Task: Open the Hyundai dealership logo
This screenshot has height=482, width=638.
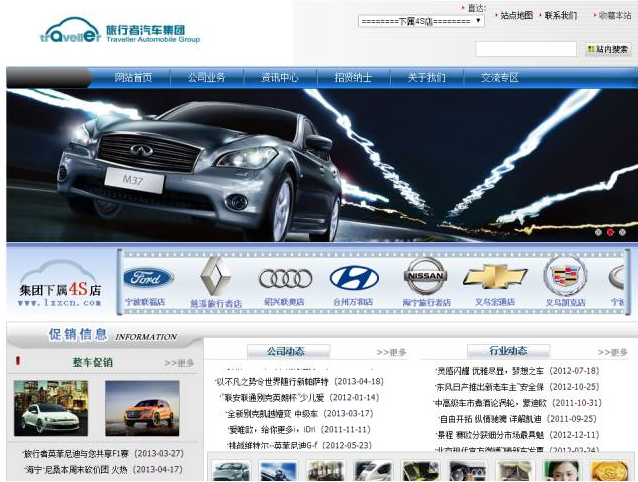Action: pyautogui.click(x=354, y=277)
